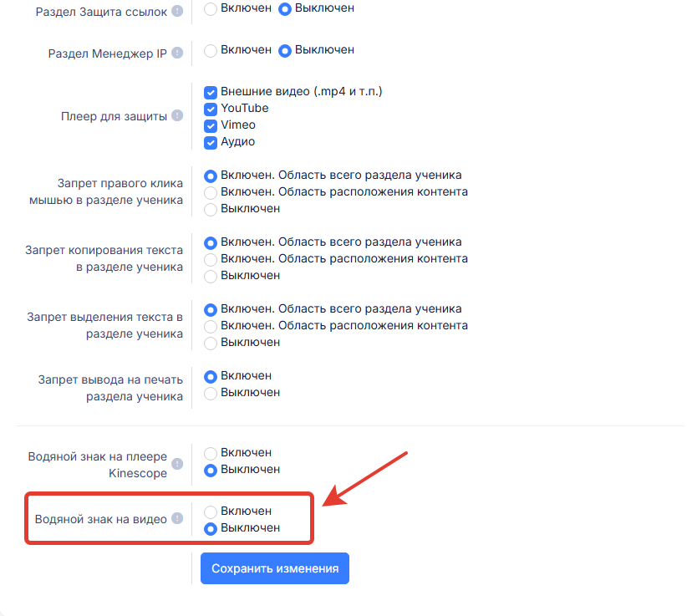Viewport: 687px width, 616px height.
Task: Choose content area option for text selection ban
Action: coord(211,327)
